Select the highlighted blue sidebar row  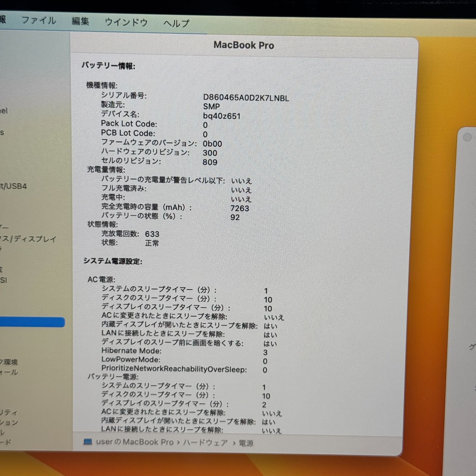coord(32,322)
